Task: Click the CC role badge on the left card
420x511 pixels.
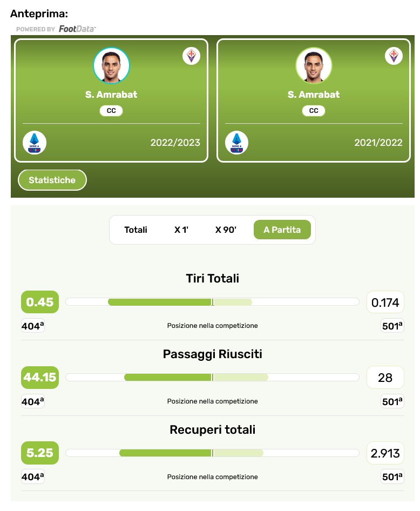Action: click(111, 111)
